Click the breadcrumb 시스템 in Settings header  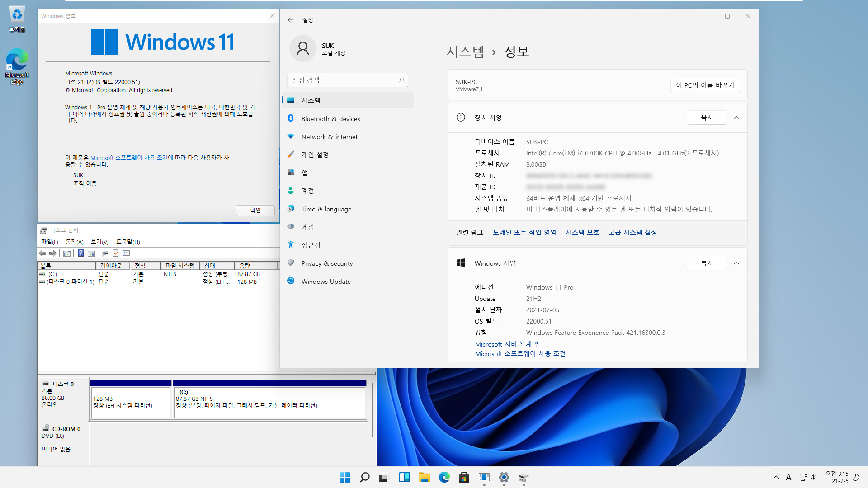pos(465,52)
